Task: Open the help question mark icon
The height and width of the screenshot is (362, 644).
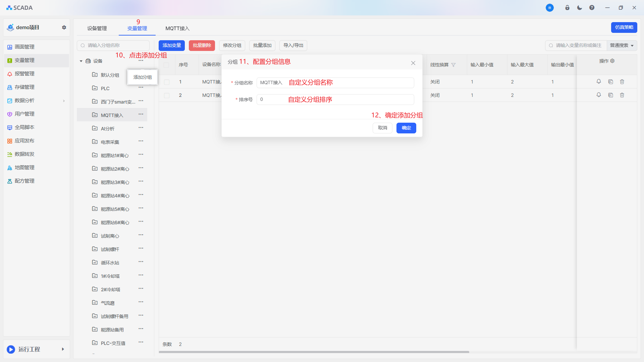Action: [592, 8]
